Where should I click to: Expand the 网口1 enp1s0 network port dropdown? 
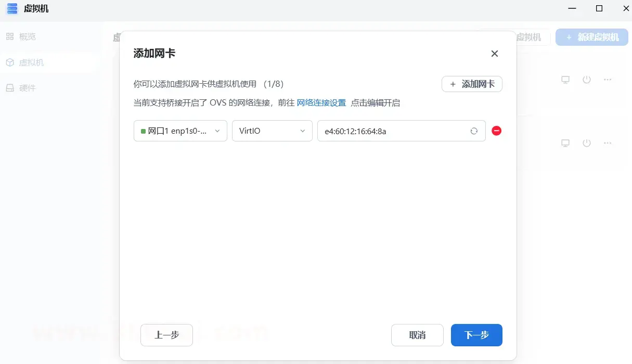click(x=180, y=131)
